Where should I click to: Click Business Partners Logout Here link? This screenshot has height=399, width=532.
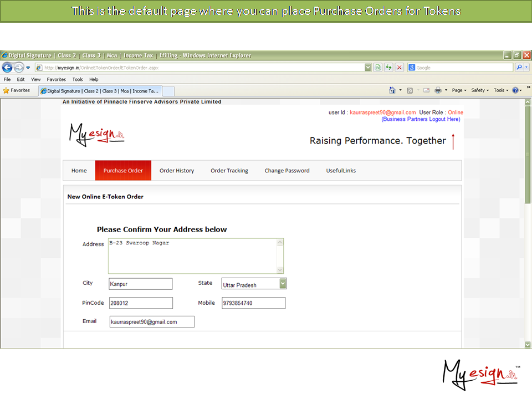point(421,119)
